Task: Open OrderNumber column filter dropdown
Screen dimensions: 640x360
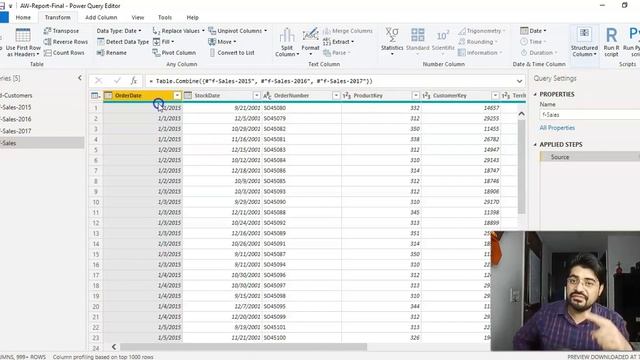Action: (x=336, y=96)
